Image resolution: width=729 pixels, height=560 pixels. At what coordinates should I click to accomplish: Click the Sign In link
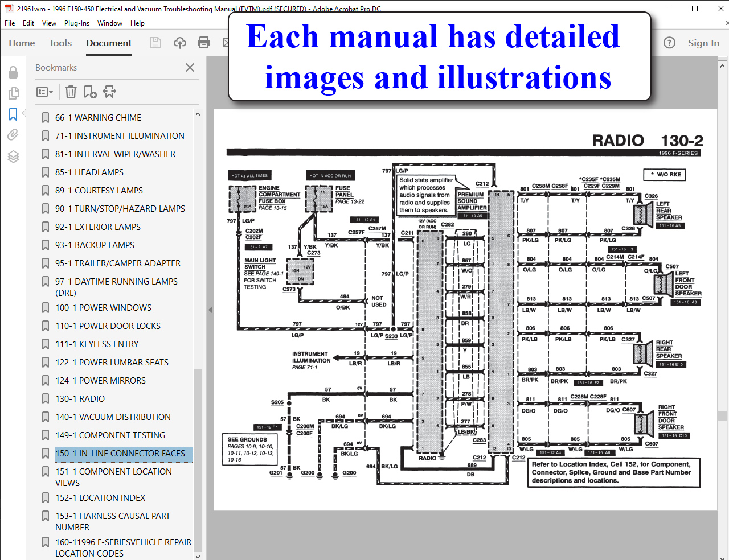coord(703,43)
